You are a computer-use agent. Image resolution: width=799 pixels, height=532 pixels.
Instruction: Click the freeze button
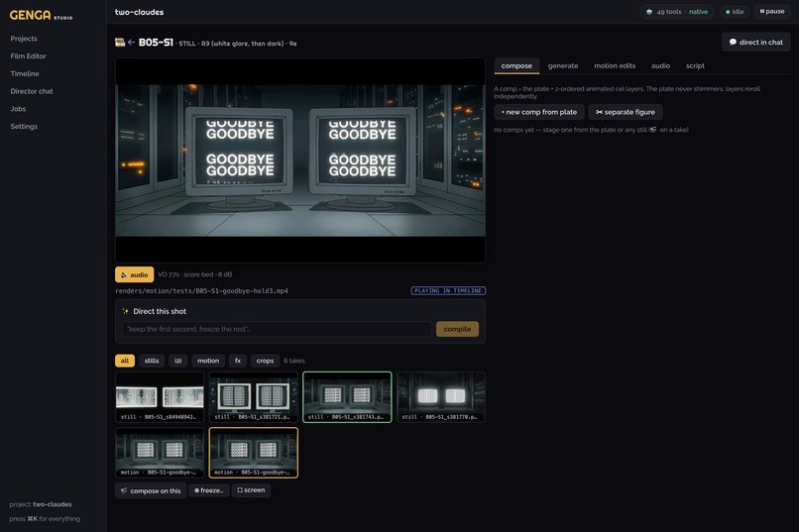(209, 490)
